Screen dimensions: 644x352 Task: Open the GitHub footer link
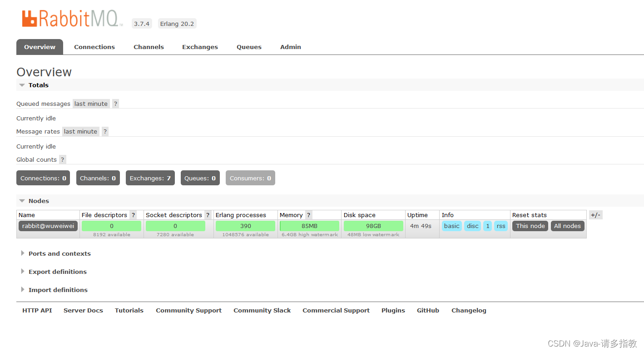tap(428, 310)
